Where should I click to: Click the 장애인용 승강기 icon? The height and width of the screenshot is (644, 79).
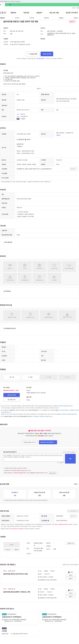[30, 315]
